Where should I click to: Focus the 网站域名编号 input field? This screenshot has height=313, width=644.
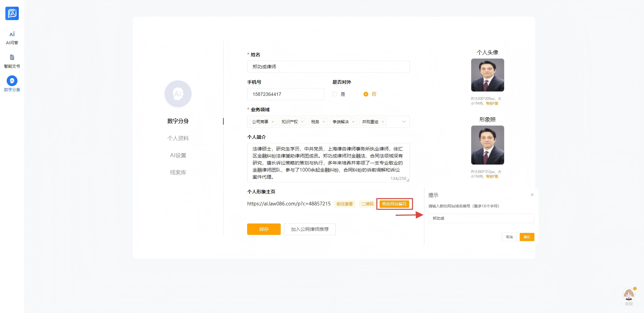pyautogui.click(x=481, y=218)
